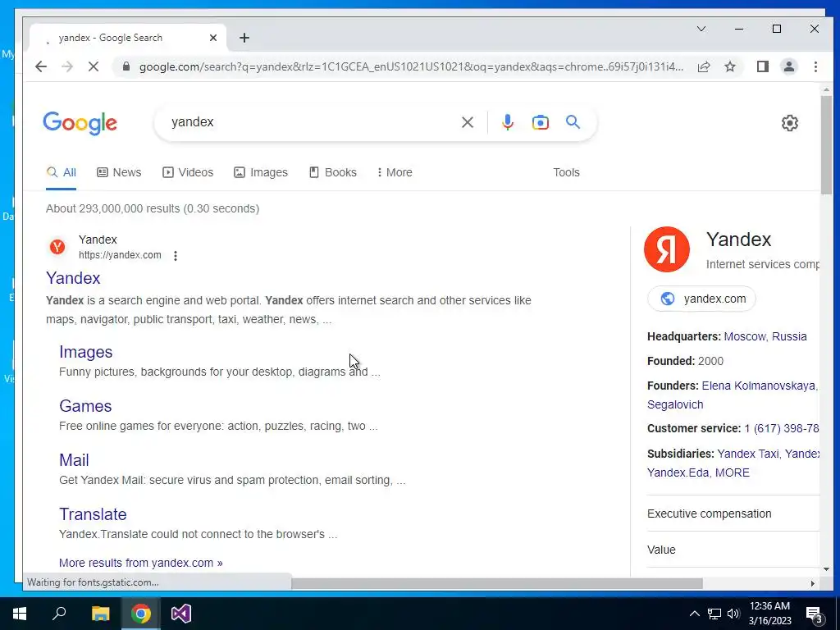Click the Yandex Taxi subsidiary link

point(748,454)
